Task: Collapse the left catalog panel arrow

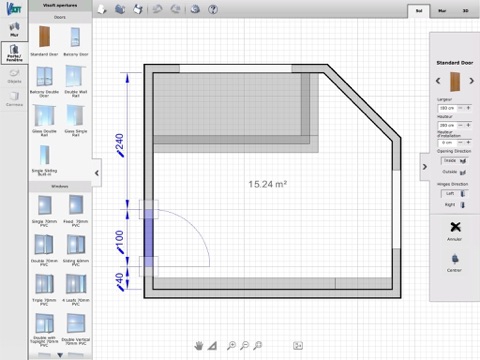Action: 97,173
